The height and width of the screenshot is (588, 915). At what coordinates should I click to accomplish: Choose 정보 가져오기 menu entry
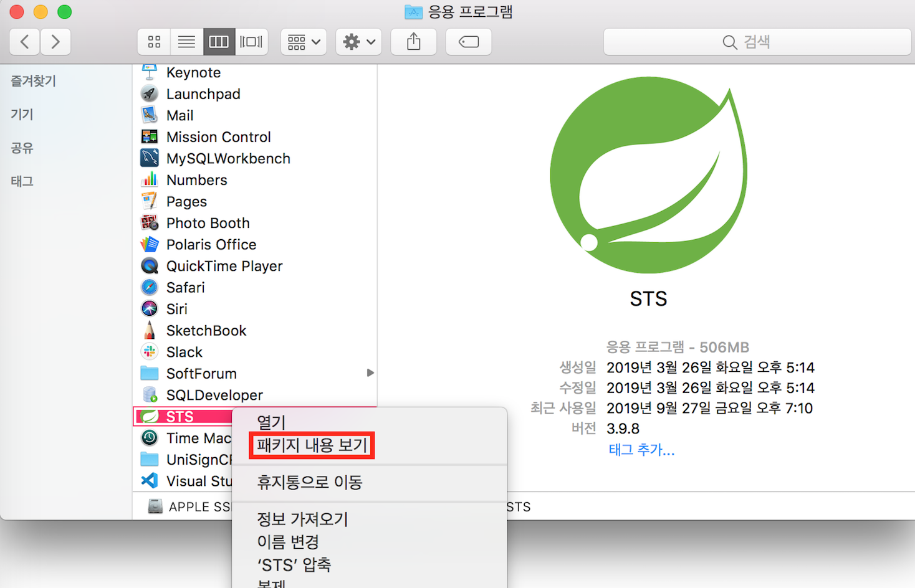point(302,519)
